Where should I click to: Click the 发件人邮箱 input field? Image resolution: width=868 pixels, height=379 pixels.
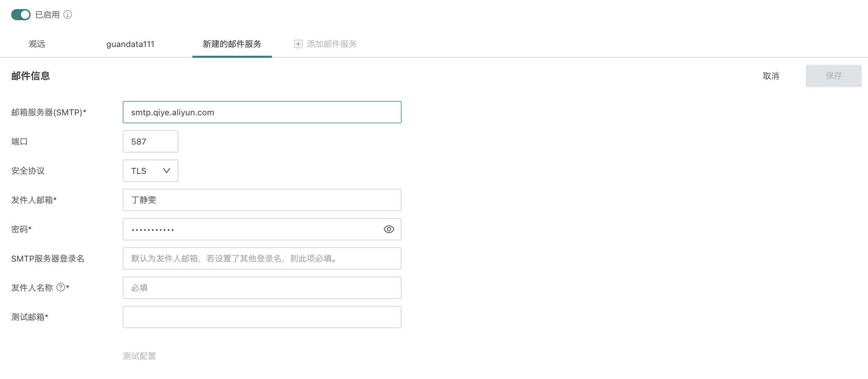[x=262, y=200]
